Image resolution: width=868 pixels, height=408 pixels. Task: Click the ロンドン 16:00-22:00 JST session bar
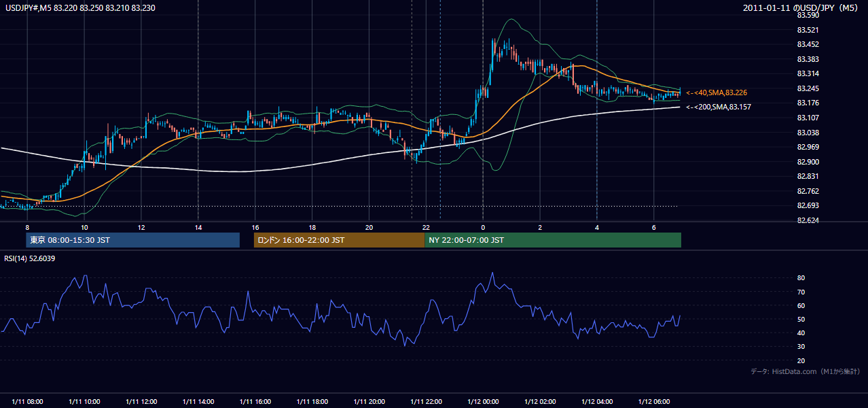[339, 240]
